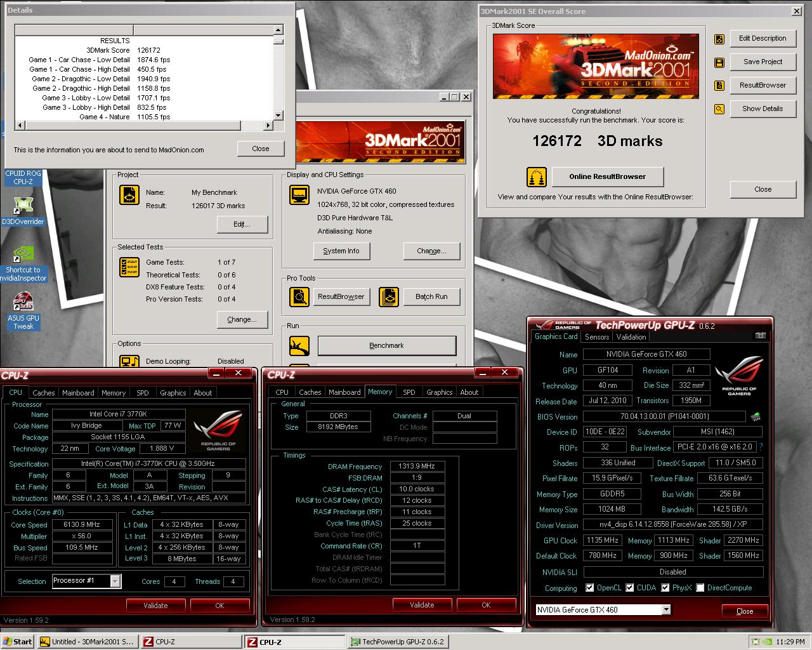Switch to TechPowerUp GPU-Z taskbar item

(x=397, y=642)
